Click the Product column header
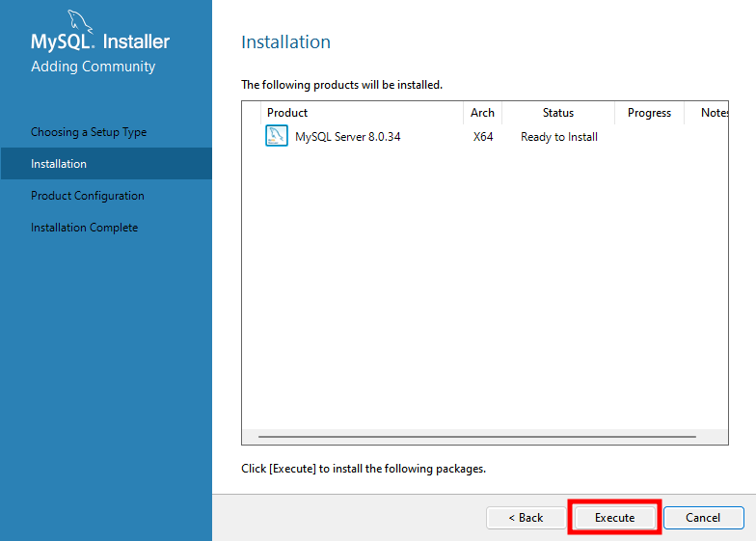This screenshot has height=541, width=756. coord(362,112)
